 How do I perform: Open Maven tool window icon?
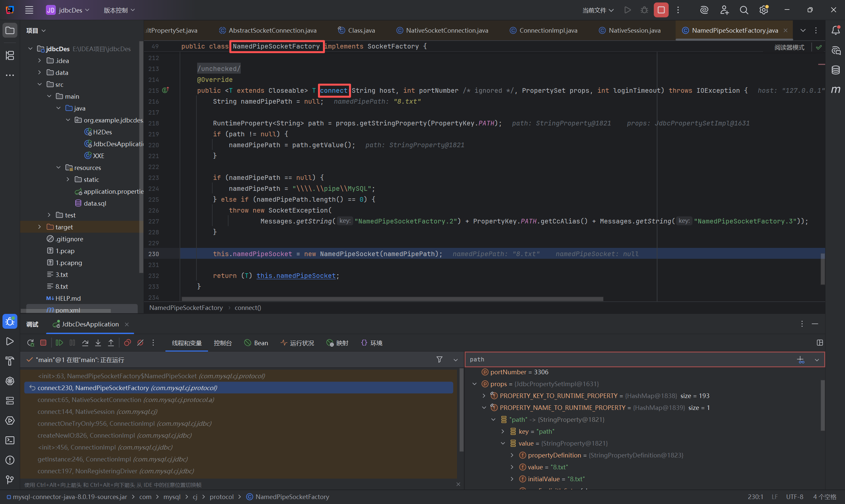[836, 90]
